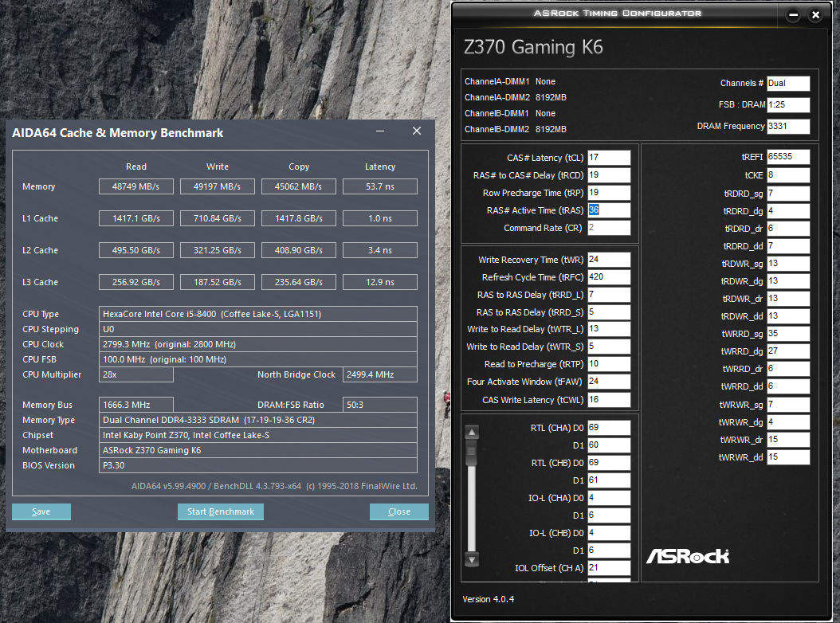This screenshot has width=840, height=623.
Task: Click FSB : DRAM ratio field
Action: (x=788, y=105)
